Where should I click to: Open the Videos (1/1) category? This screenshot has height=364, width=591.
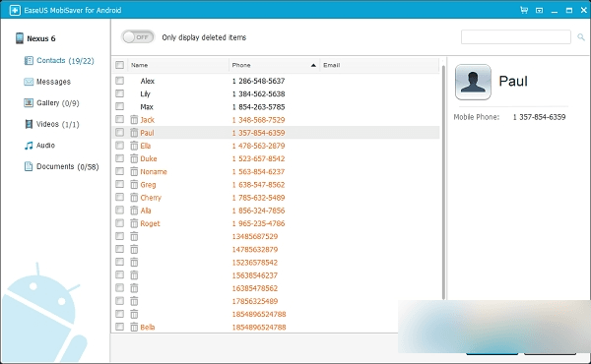point(51,124)
